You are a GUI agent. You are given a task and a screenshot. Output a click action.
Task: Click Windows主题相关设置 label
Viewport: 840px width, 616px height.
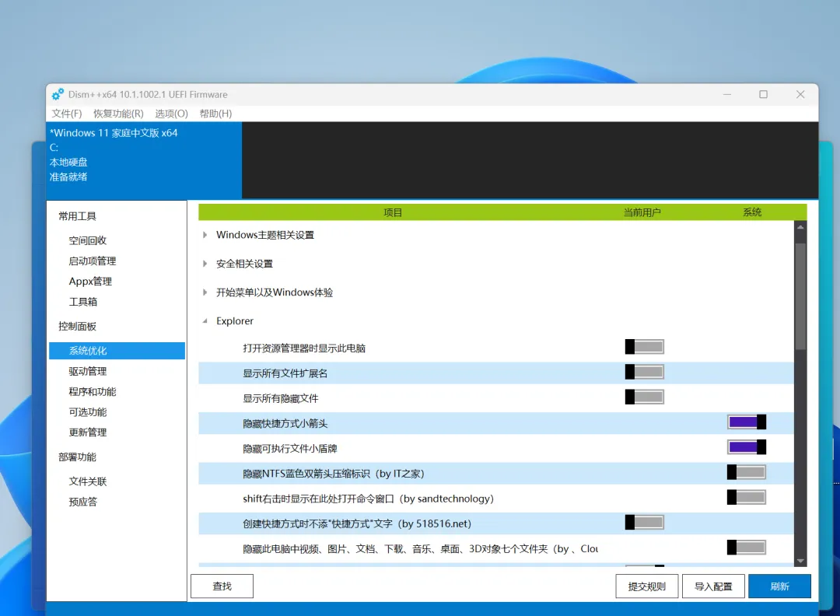tap(265, 235)
